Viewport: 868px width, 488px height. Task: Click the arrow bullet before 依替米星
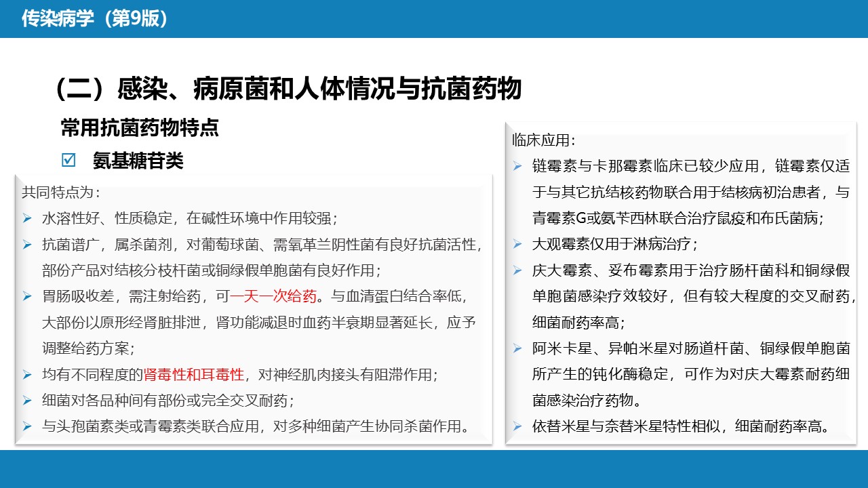517,426
